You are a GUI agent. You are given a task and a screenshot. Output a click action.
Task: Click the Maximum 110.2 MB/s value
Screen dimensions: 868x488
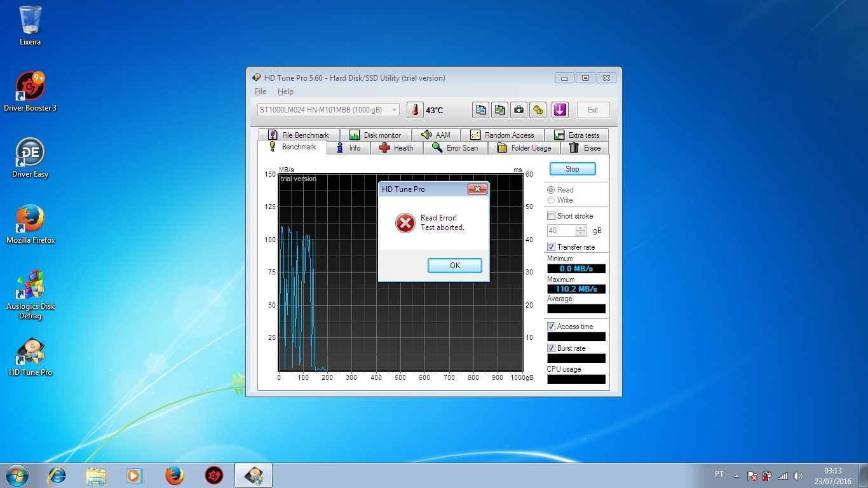[x=576, y=289]
